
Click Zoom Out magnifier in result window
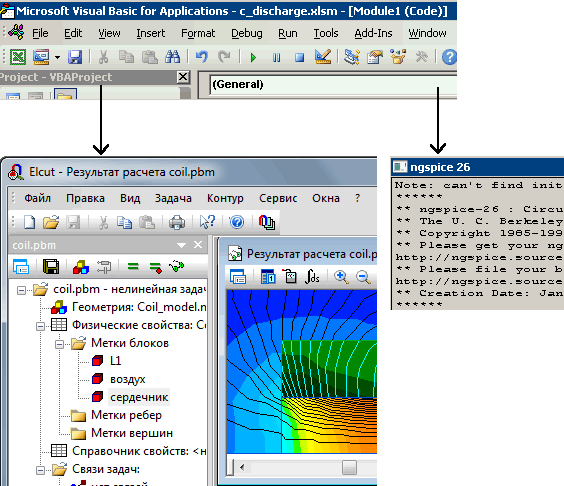click(x=363, y=277)
